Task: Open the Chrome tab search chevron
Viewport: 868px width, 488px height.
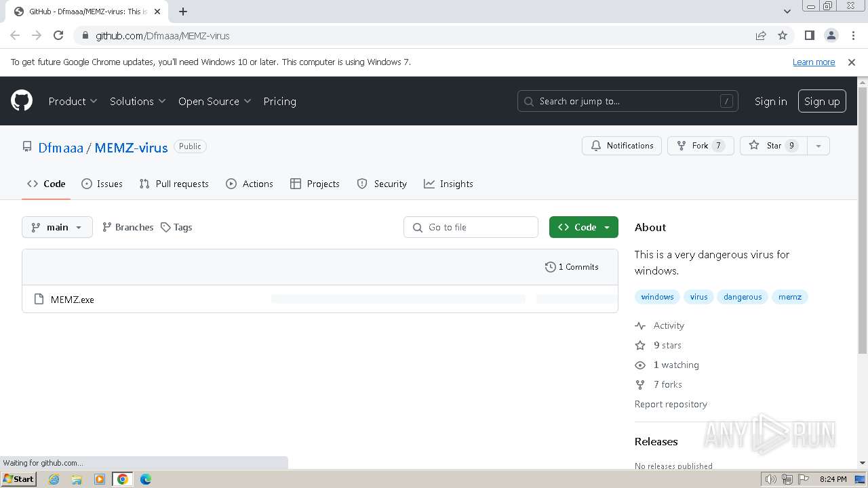Action: point(787,12)
